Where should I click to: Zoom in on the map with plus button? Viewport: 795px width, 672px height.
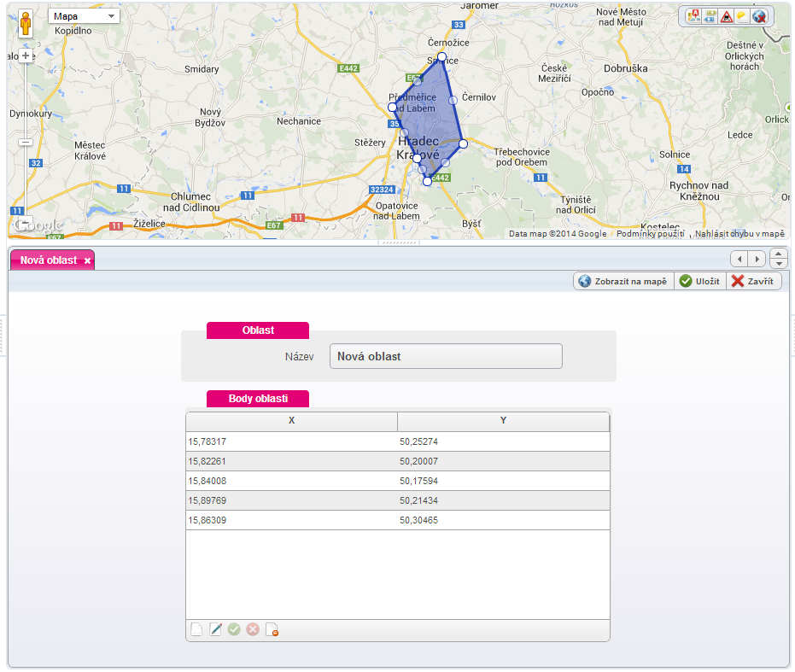[x=26, y=56]
